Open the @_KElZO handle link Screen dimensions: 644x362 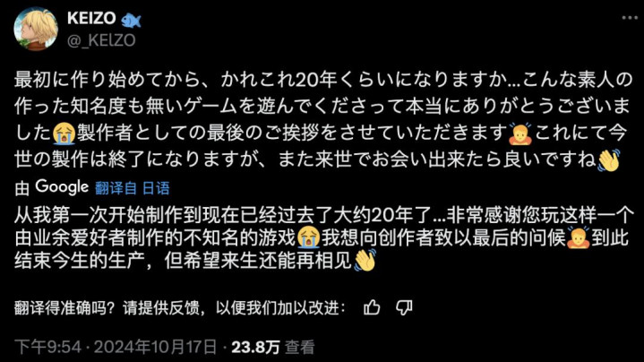(101, 40)
